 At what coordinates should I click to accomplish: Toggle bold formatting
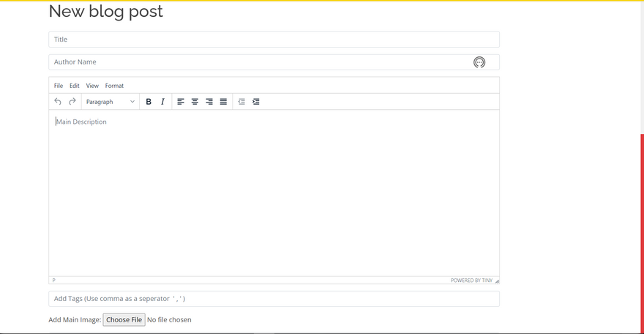coord(149,102)
